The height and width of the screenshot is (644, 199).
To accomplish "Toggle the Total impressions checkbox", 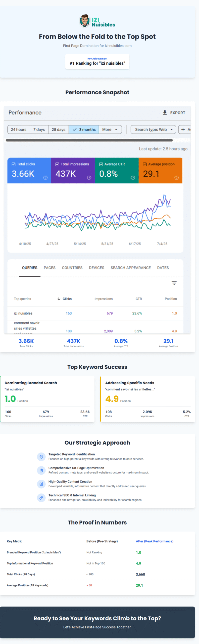I will coord(57,164).
